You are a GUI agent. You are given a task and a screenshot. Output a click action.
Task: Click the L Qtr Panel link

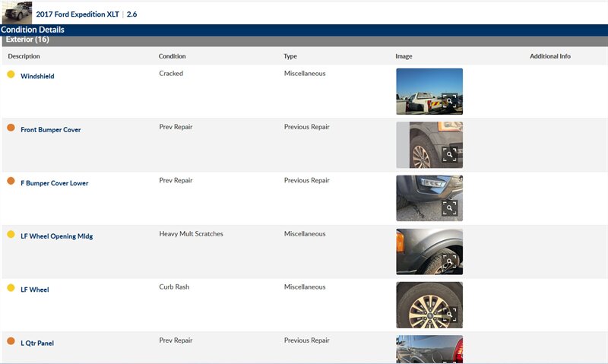36,343
